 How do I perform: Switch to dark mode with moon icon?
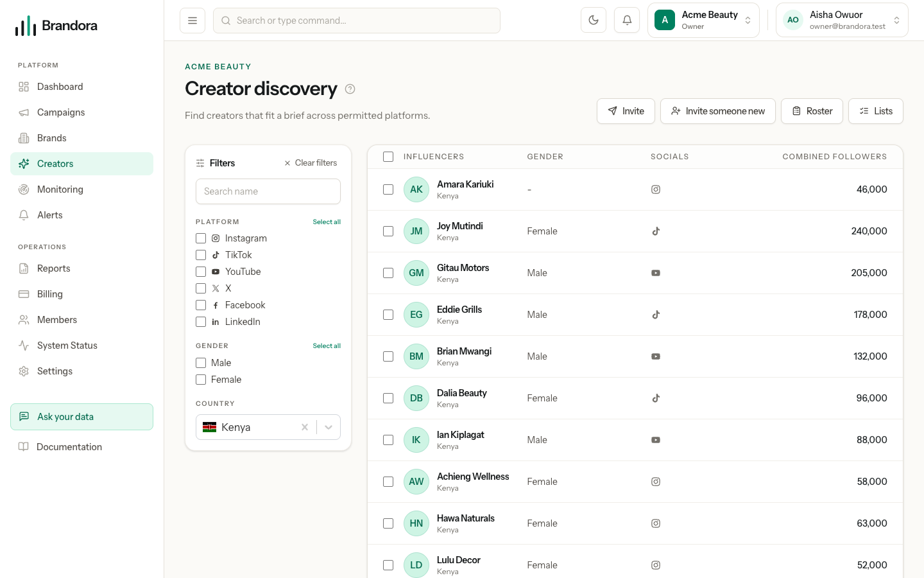point(594,21)
